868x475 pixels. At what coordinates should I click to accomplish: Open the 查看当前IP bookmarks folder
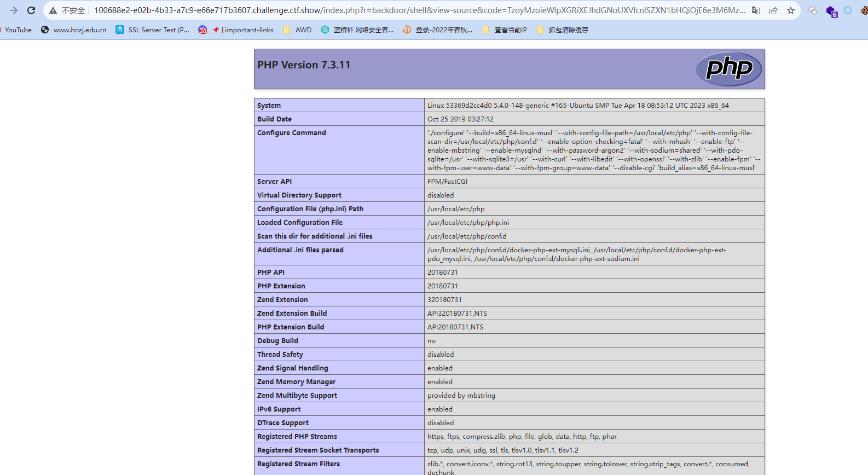point(505,30)
